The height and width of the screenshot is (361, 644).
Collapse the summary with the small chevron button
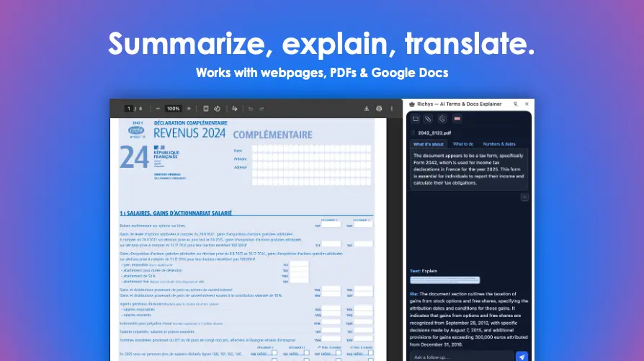click(x=524, y=197)
